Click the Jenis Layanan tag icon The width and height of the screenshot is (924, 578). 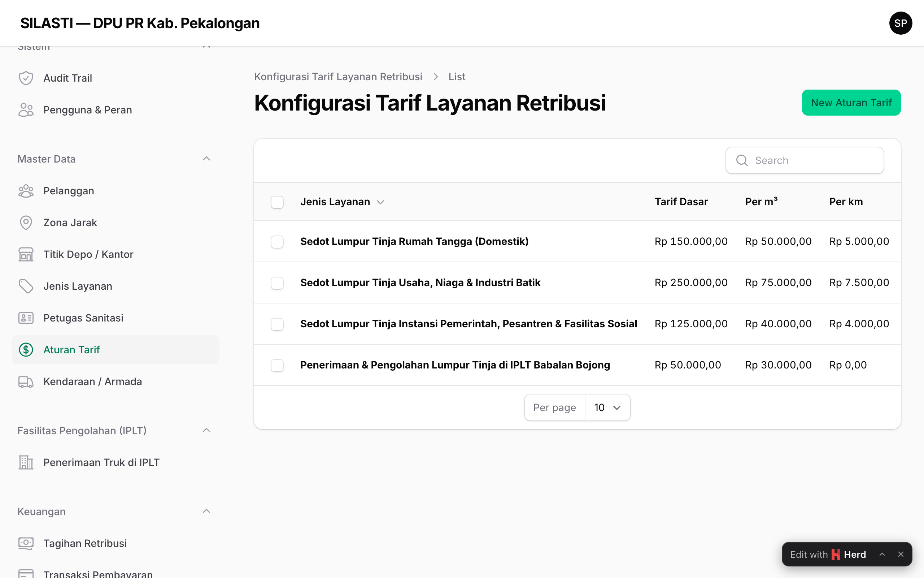26,286
